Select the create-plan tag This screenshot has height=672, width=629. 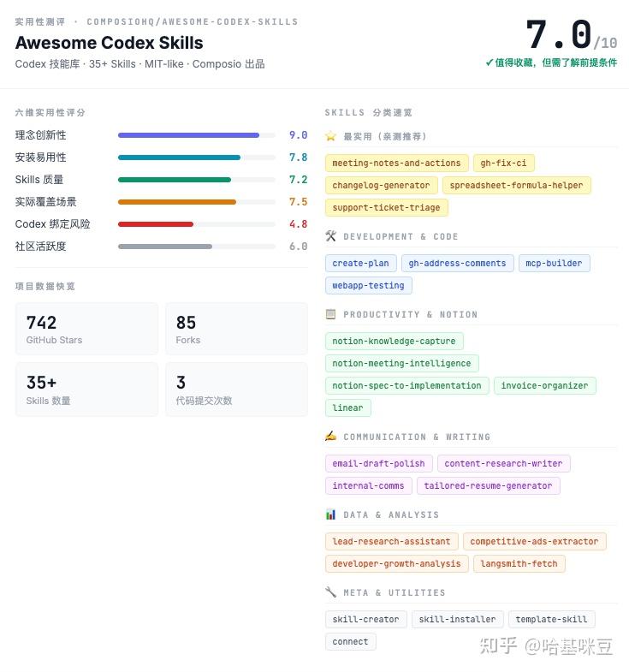pos(361,263)
